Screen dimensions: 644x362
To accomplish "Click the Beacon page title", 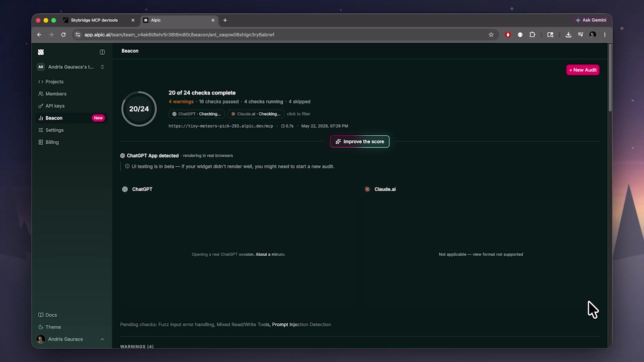I will coord(130,51).
